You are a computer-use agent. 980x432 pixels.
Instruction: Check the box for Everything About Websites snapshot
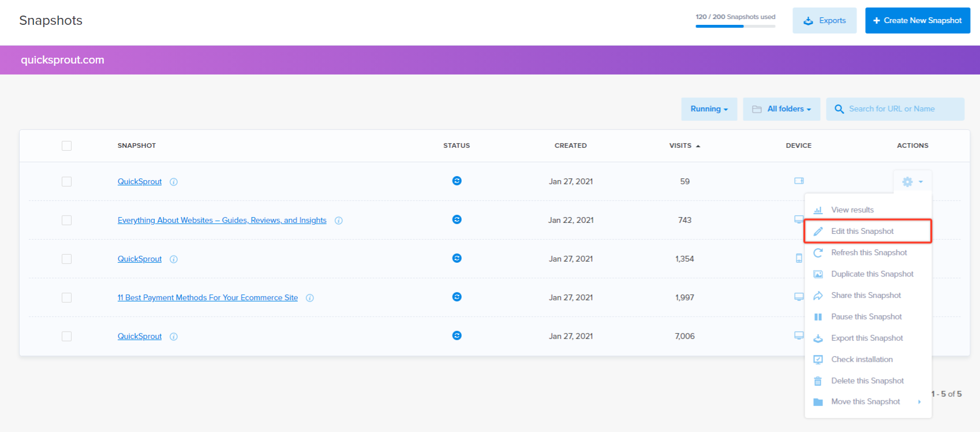(67, 220)
